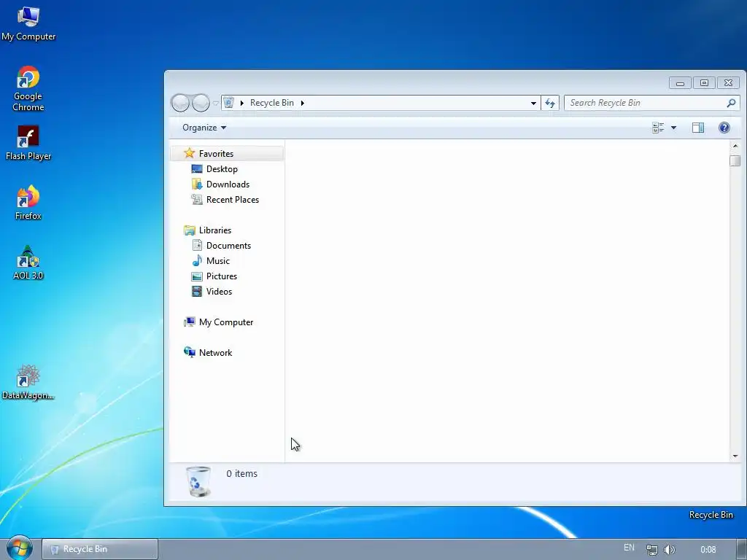Open the Music library
The width and height of the screenshot is (747, 560).
217,261
